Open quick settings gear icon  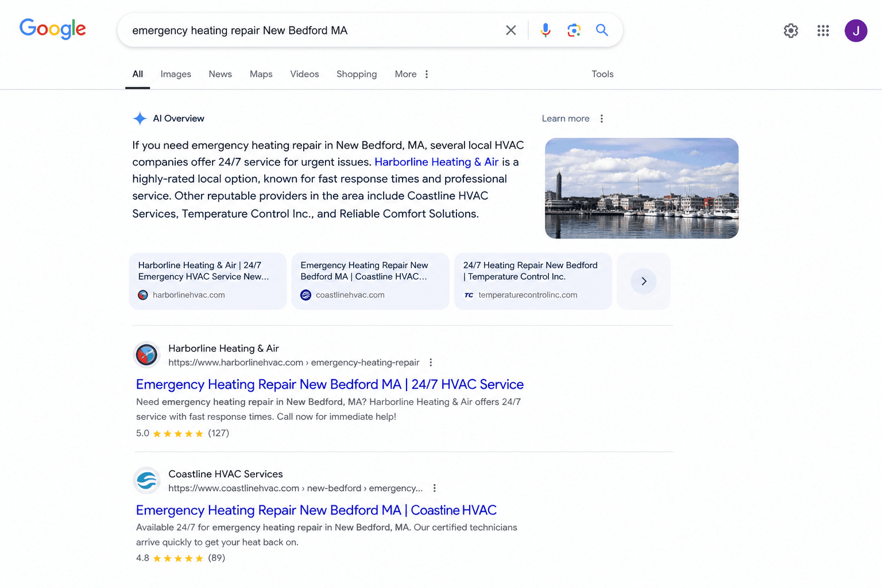pyautogui.click(x=791, y=30)
